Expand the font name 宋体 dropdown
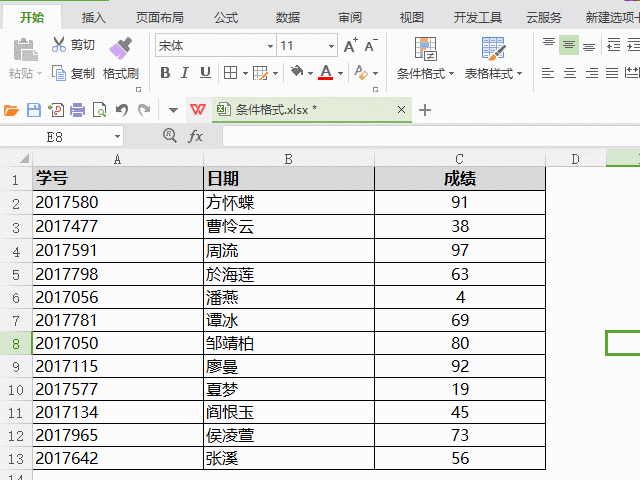Viewport: 640px width, 480px height. (270, 46)
